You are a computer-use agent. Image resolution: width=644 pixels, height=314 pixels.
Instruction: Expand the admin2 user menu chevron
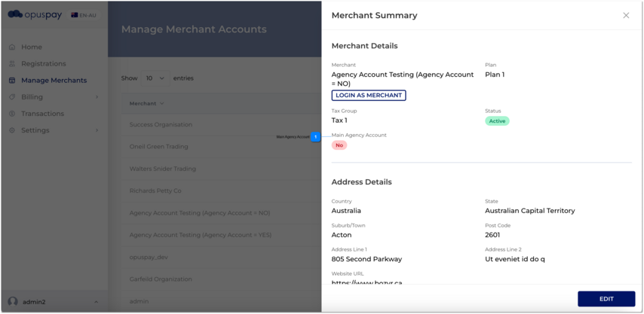96,302
